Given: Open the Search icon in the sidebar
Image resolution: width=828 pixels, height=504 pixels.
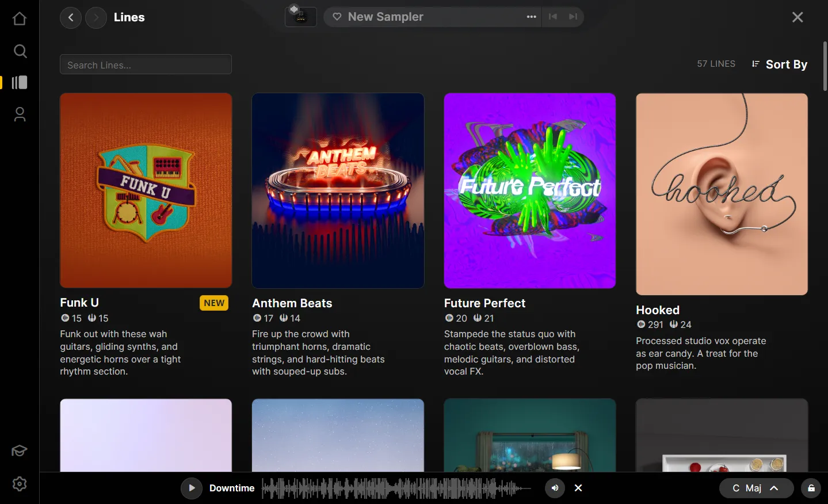Looking at the screenshot, I should point(20,51).
